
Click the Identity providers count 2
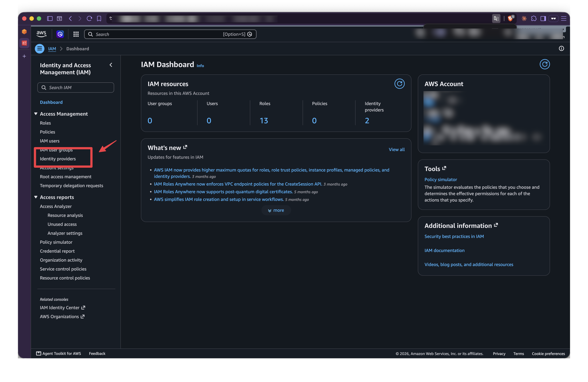(367, 121)
